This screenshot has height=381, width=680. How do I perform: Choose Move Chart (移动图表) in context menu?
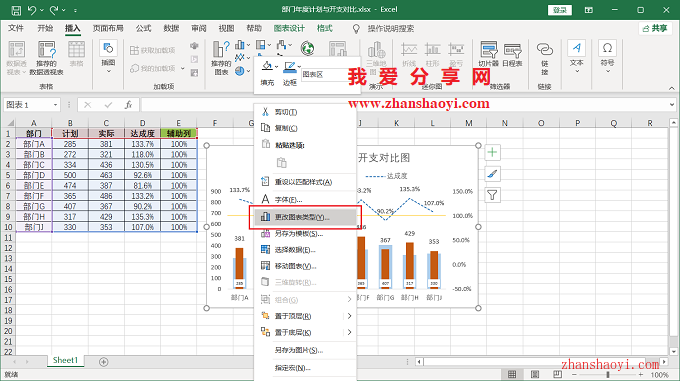pyautogui.click(x=305, y=266)
